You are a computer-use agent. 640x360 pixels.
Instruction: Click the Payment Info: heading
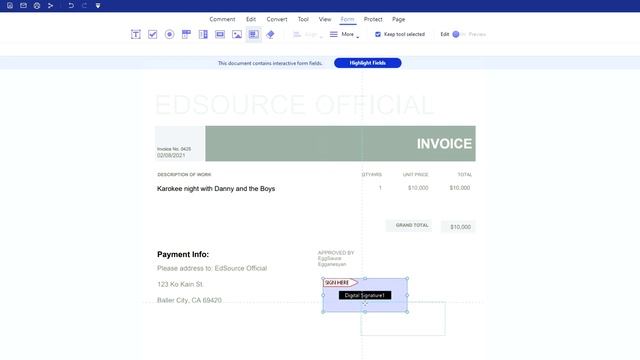(183, 254)
